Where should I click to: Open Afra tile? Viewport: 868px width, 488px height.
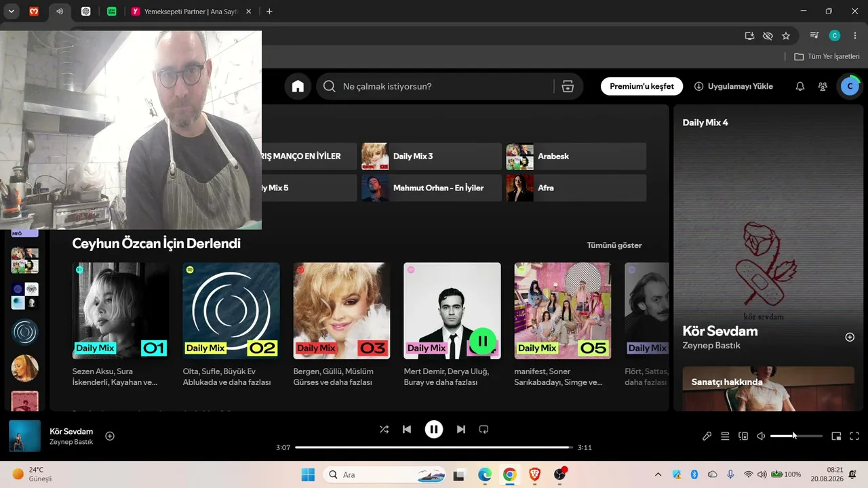[576, 188]
